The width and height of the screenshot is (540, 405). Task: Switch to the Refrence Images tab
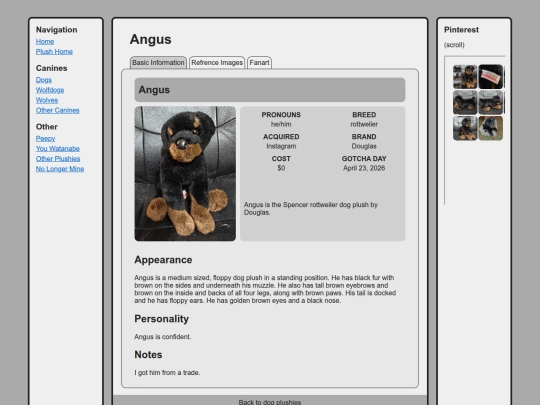[217, 63]
